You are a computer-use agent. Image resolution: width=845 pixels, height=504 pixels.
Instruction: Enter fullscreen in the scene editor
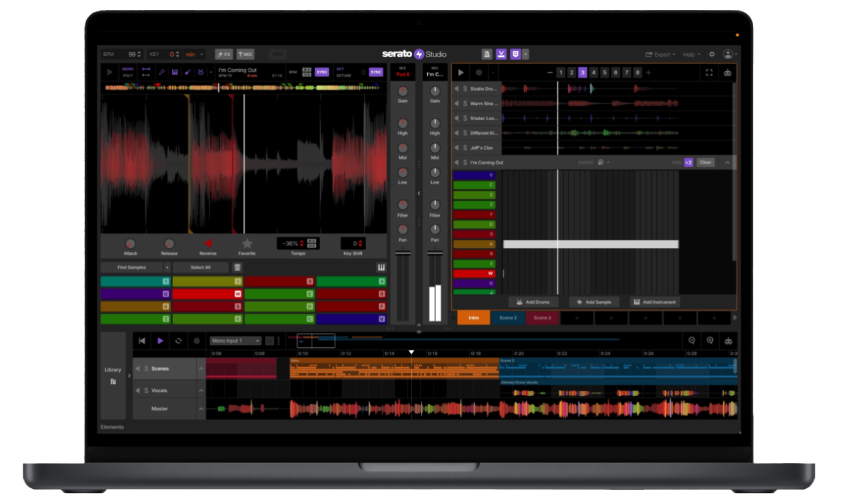tap(709, 73)
